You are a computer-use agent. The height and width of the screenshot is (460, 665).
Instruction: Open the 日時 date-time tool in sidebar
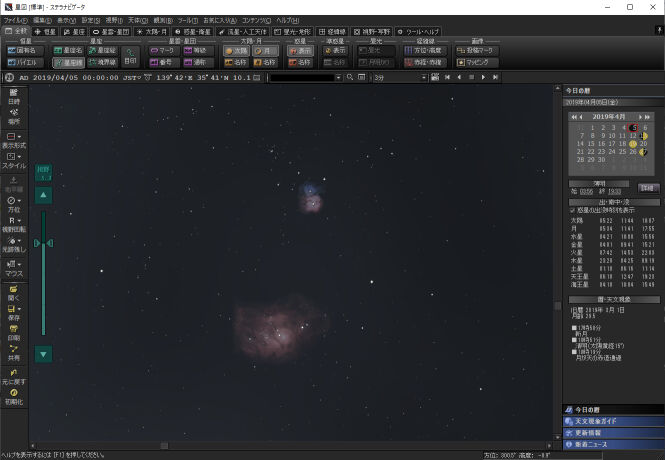[x=14, y=96]
